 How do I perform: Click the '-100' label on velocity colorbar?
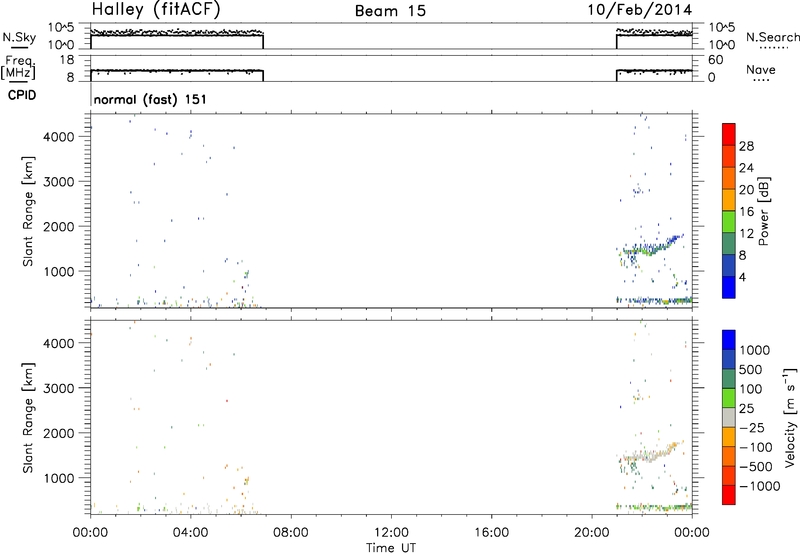[756, 447]
